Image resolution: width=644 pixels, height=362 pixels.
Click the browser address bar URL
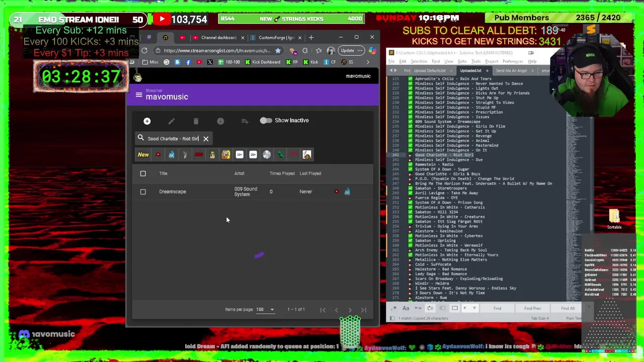(217, 50)
